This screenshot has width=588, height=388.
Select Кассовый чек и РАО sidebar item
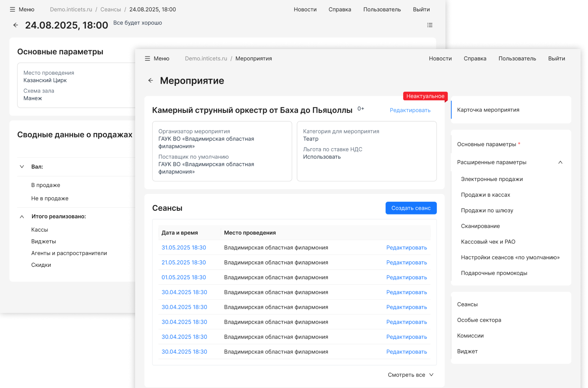[x=488, y=242]
